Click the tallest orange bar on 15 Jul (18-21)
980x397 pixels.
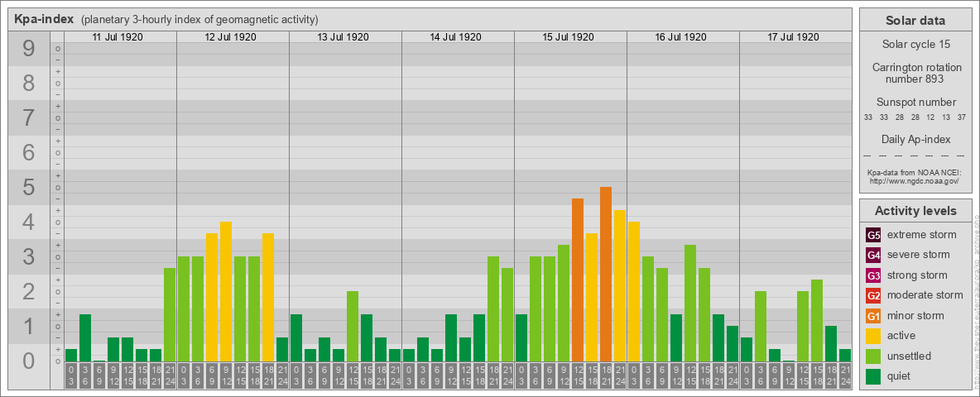pyautogui.click(x=606, y=274)
